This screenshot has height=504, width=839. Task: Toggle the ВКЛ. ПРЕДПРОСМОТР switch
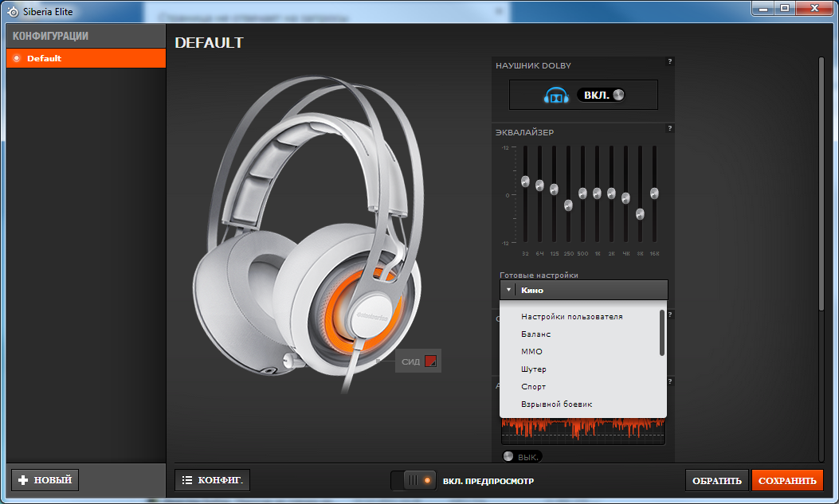coord(413,480)
